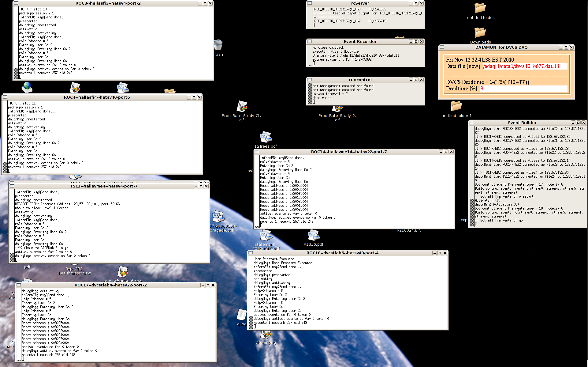Screen dimensions: 588x367
Task: Click the ROC18 terminal scrollbar thumb
Action: click(251, 322)
